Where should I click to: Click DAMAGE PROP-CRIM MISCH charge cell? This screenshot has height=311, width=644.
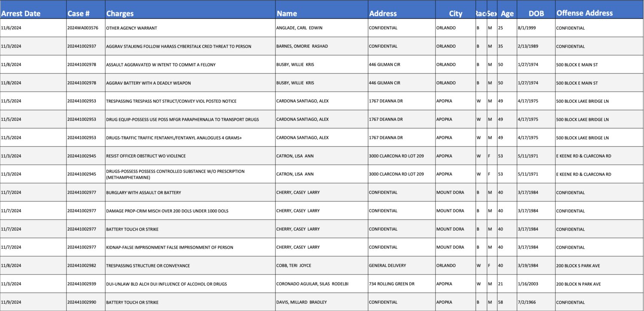point(190,211)
